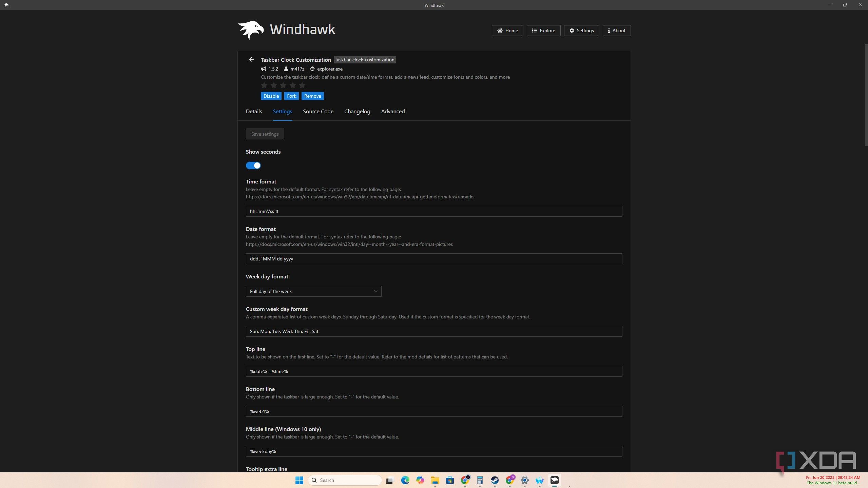Click the explorer.exe process label
868x488 pixels.
tap(330, 69)
